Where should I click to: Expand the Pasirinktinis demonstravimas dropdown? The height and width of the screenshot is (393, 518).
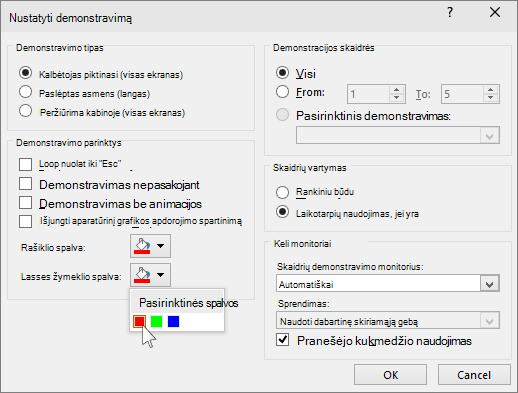489,136
